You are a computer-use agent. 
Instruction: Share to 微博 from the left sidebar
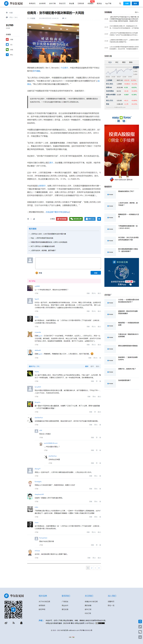coord(7,39)
